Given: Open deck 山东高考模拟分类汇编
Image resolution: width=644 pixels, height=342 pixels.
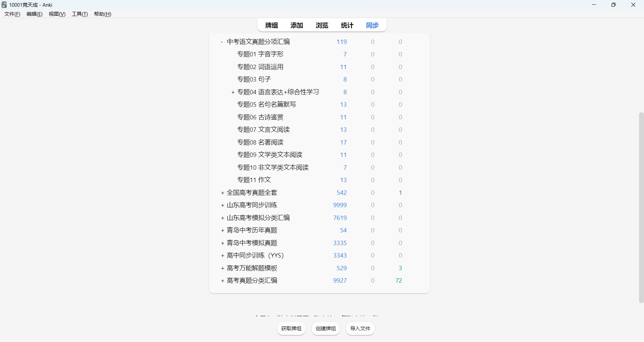Looking at the screenshot, I should click(x=258, y=218).
